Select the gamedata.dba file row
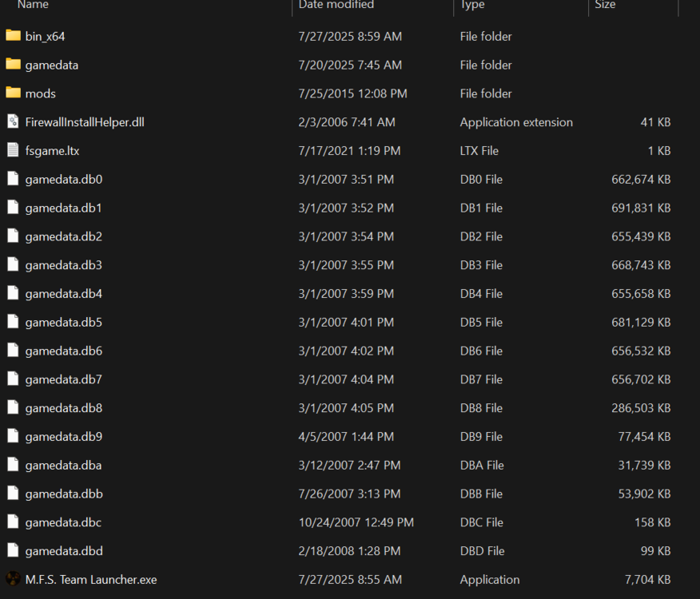Screen dimensions: 700x599 pyautogui.click(x=62, y=465)
